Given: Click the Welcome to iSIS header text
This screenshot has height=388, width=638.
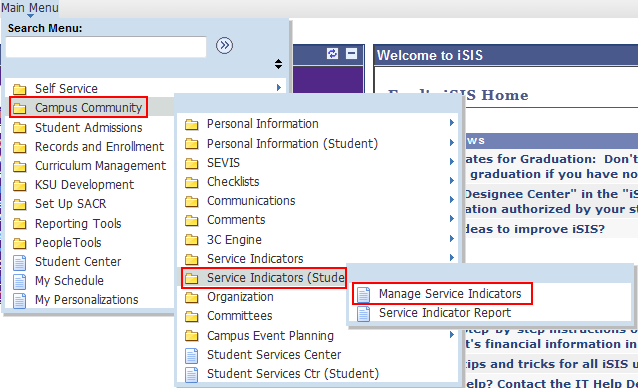Looking at the screenshot, I should (430, 55).
